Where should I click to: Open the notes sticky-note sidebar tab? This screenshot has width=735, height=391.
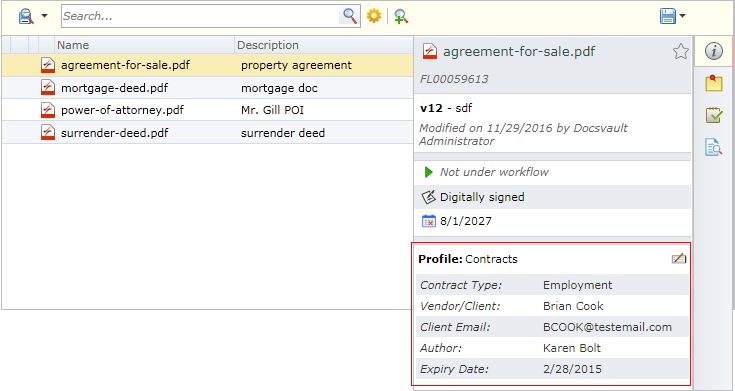713,83
